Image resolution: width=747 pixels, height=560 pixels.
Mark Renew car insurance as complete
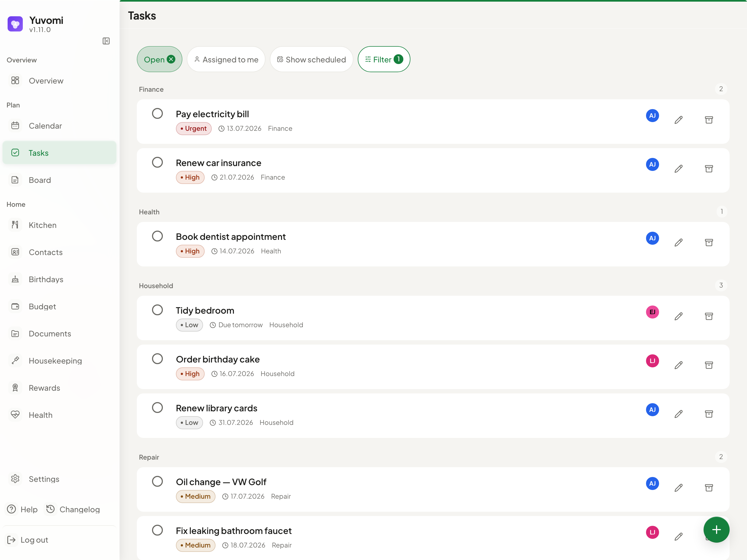[157, 162]
